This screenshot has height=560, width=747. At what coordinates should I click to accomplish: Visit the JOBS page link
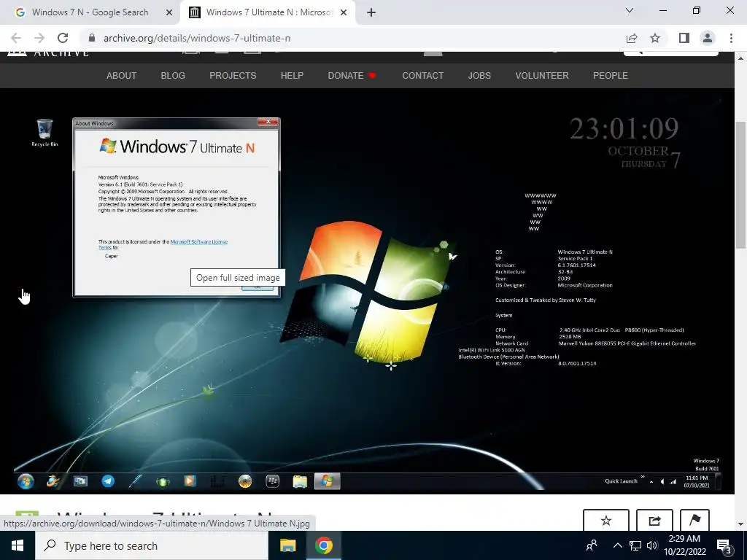pos(479,76)
